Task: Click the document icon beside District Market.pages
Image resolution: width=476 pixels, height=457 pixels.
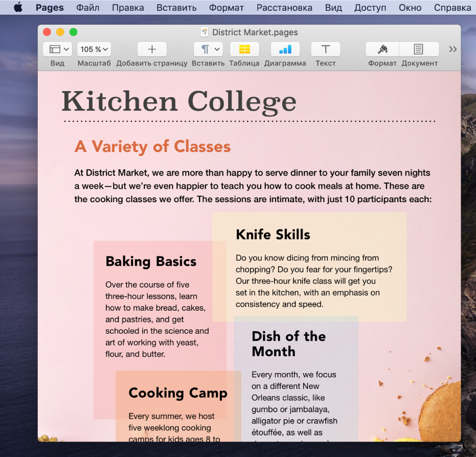Action: pyautogui.click(x=205, y=32)
